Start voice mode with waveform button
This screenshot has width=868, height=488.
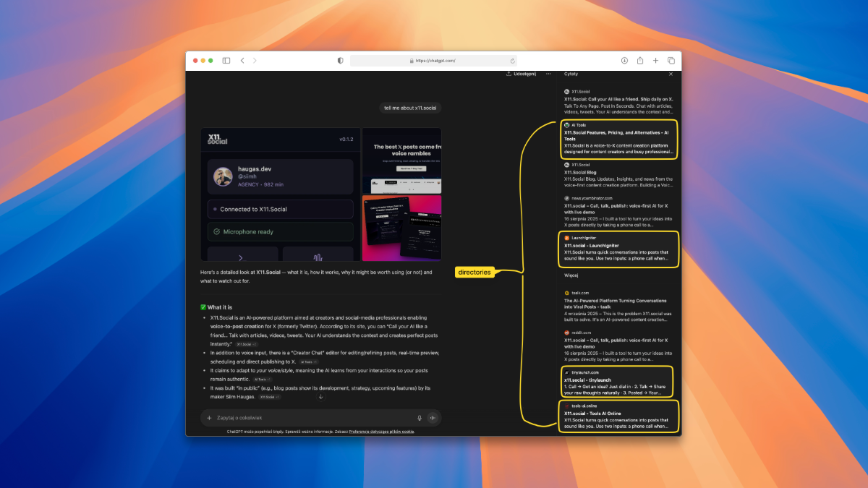[x=433, y=418]
